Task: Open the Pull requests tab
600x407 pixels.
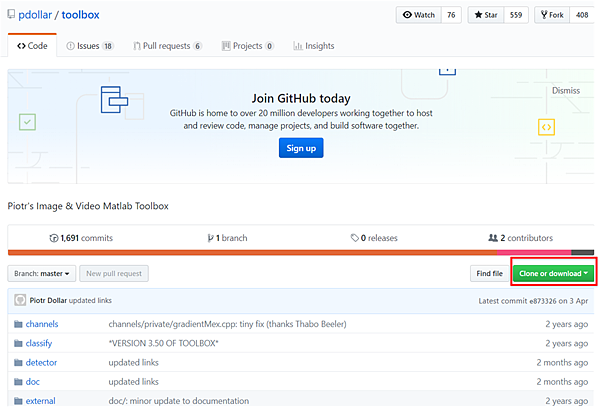Action: click(x=174, y=46)
